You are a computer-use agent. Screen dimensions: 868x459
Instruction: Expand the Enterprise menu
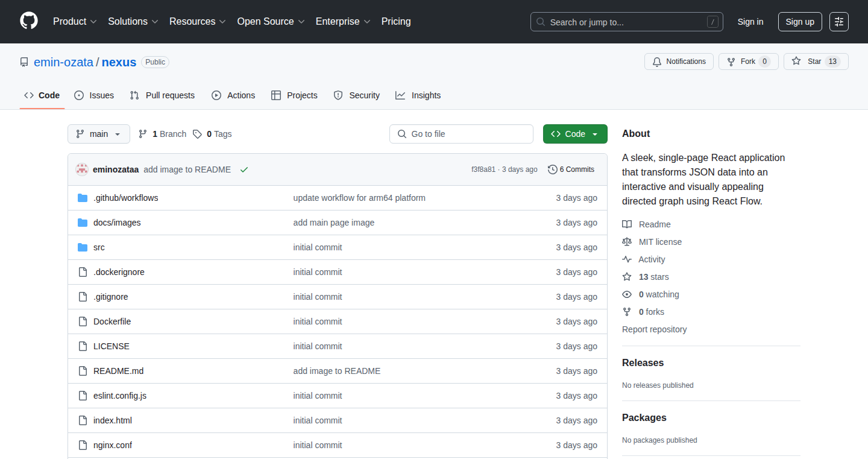pos(343,22)
